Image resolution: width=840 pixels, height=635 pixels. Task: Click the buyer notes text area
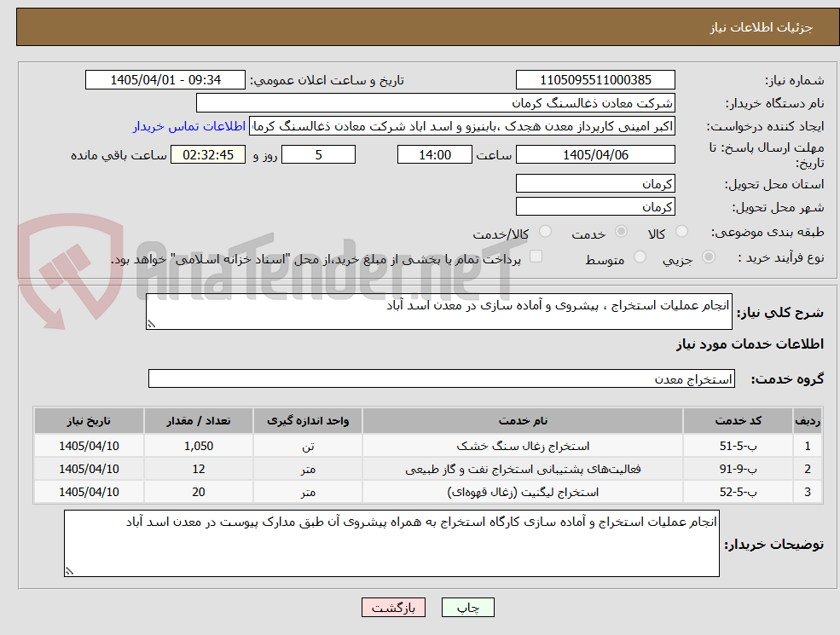pos(391,544)
